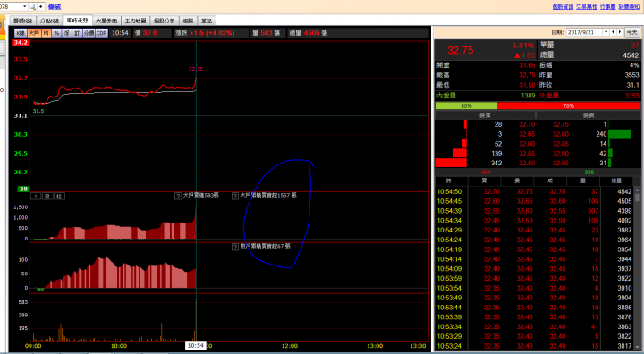Go to the next day with right arrow
644x354 pixels.
point(620,32)
